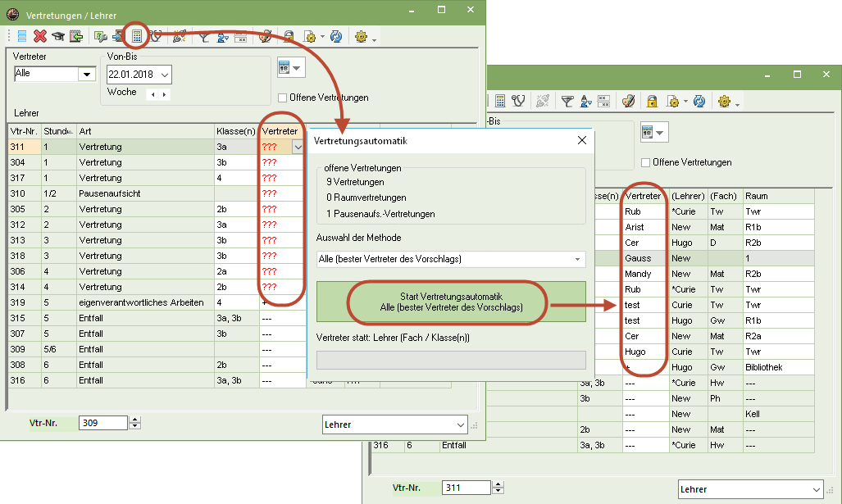Select the 'Pausenaufsicht' row 310
This screenshot has height=504, width=842.
click(x=157, y=193)
